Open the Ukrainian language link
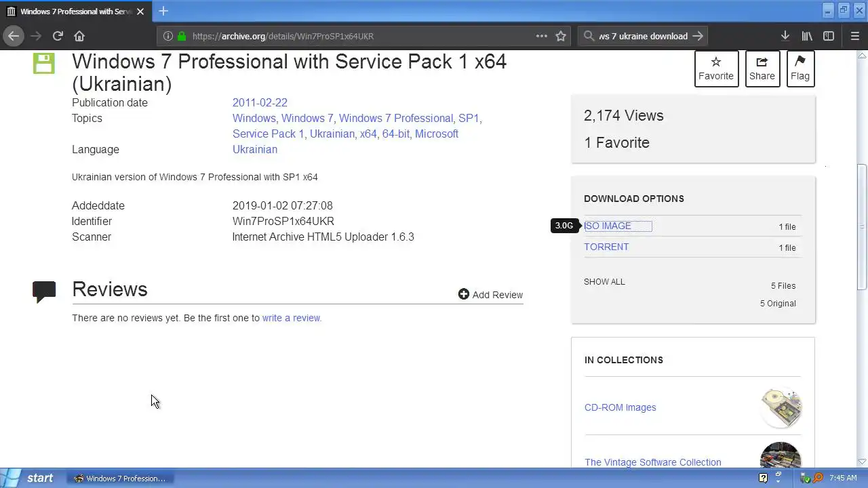The image size is (868, 488). pyautogui.click(x=255, y=149)
